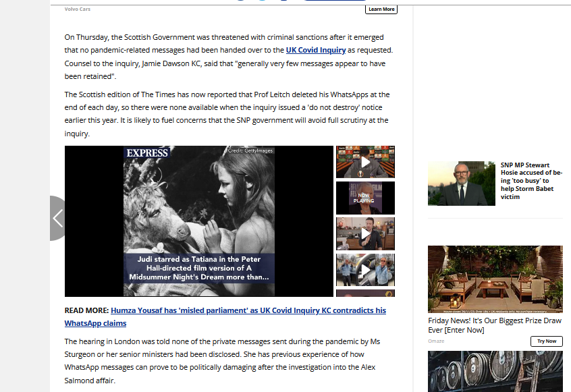The height and width of the screenshot is (392, 571).
Task: Open Friday News Biggest Prize Draw headline
Action: point(495,325)
